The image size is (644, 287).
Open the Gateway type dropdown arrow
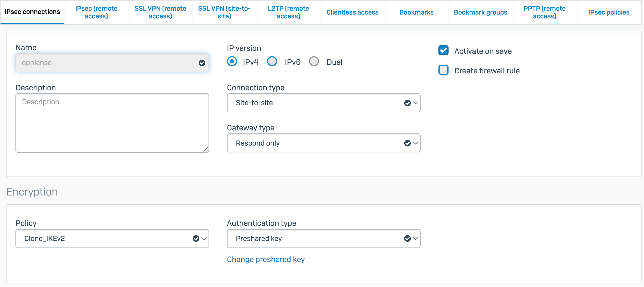pyautogui.click(x=416, y=143)
